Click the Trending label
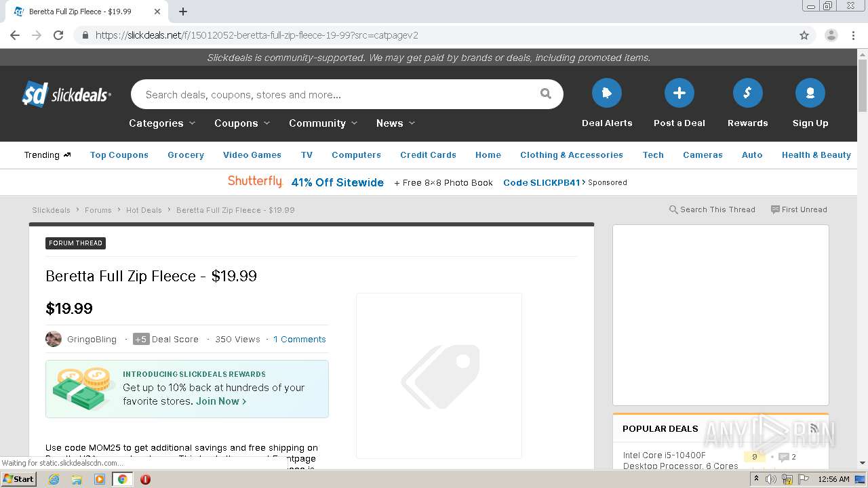 47,155
